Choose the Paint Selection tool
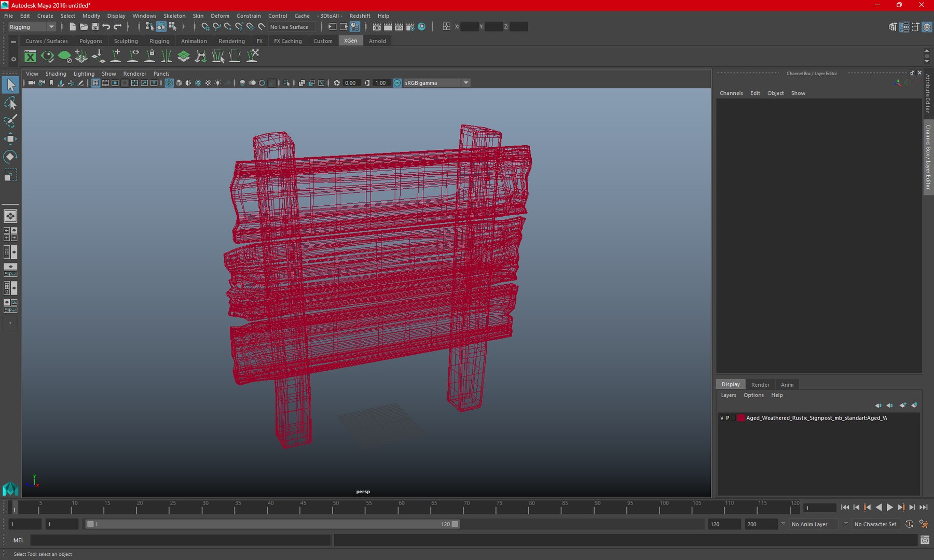 [x=10, y=121]
